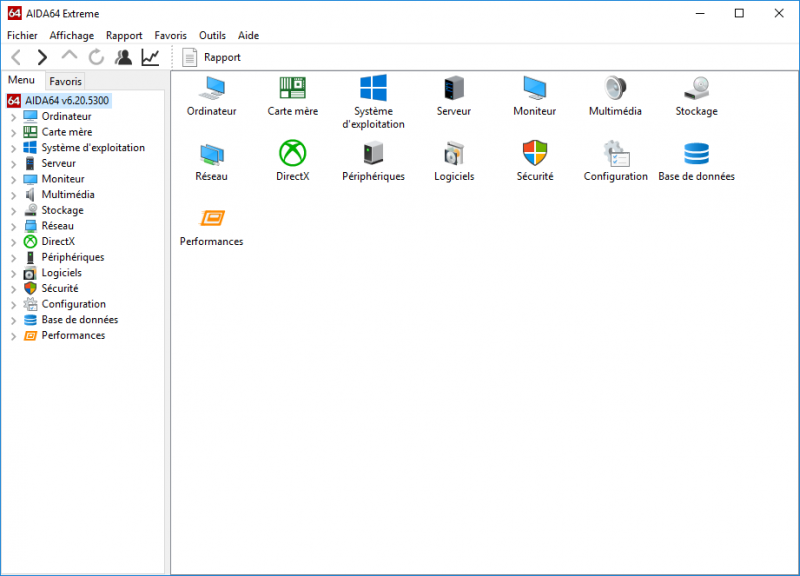Viewport: 800px width, 576px height.
Task: Click the Rapport toolbar button
Action: click(x=212, y=57)
